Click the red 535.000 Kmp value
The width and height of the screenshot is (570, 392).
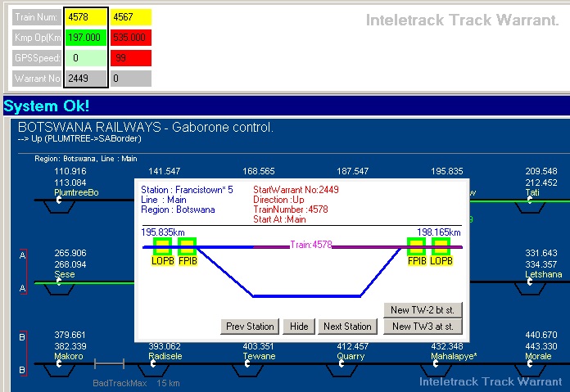(x=131, y=38)
